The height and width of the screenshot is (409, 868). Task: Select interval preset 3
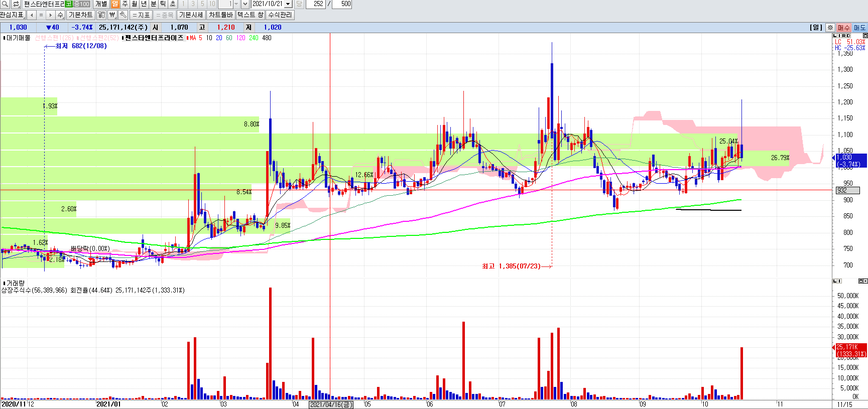(193, 4)
